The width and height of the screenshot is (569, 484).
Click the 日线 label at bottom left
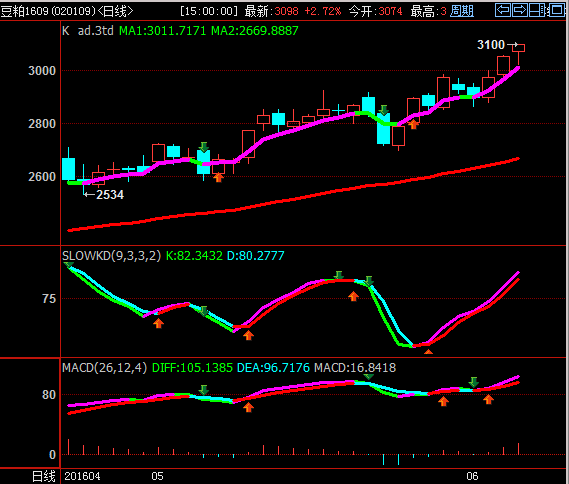44,476
